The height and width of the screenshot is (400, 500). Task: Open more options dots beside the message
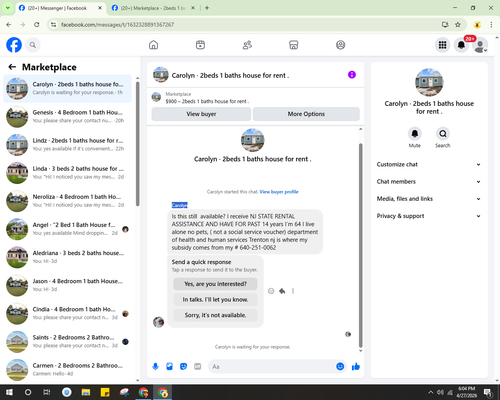[x=293, y=291]
